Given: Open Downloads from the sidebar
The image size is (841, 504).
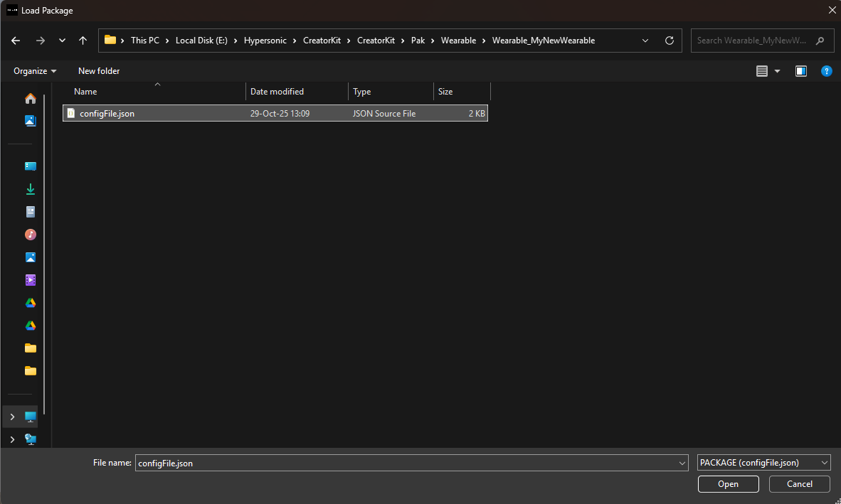Looking at the screenshot, I should [x=30, y=189].
